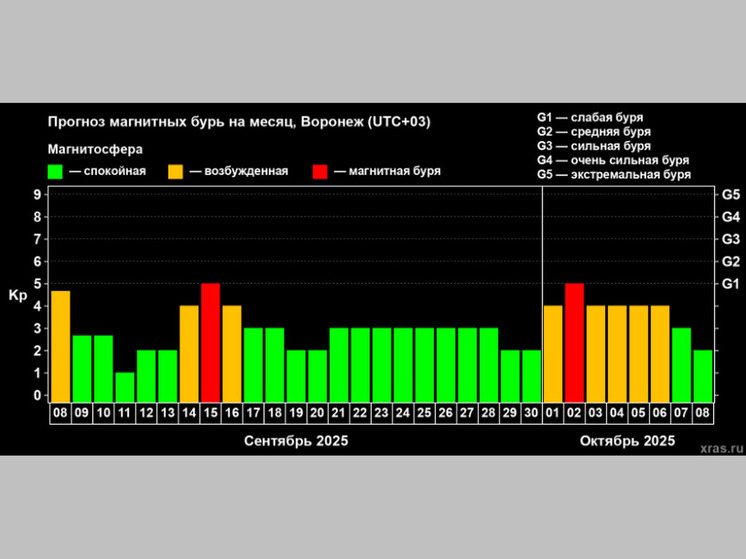Click the "Октябрь 2025" month label
The image size is (746, 559).
point(627,440)
